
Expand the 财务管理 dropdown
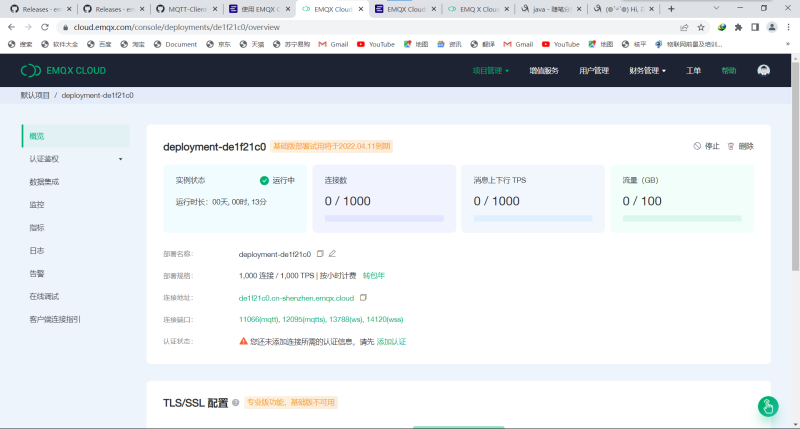tap(647, 70)
